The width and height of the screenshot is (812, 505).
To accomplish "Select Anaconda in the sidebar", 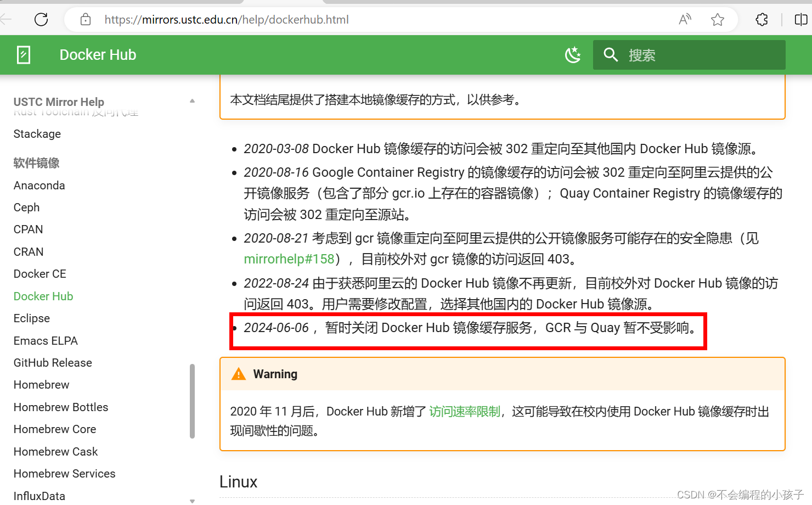I will click(39, 185).
